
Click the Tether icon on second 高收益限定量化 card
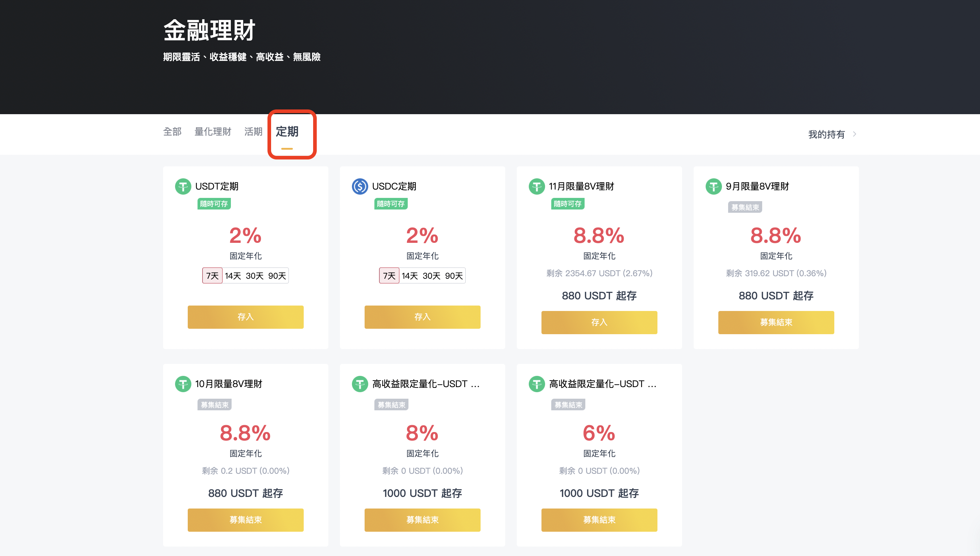pos(536,385)
